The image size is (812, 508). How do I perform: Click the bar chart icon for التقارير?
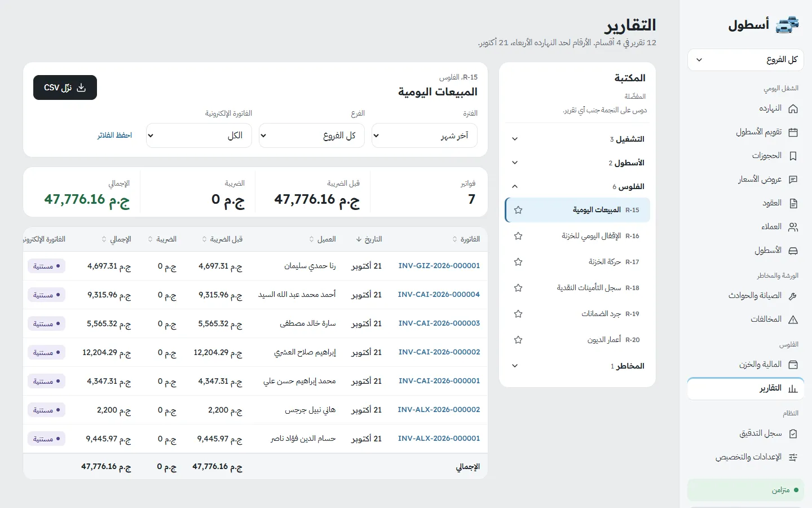(793, 388)
